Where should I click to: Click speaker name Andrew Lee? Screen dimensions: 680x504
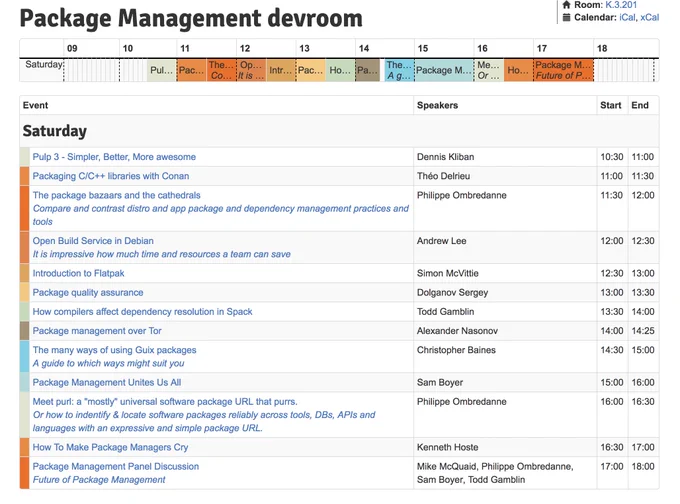pyautogui.click(x=441, y=241)
